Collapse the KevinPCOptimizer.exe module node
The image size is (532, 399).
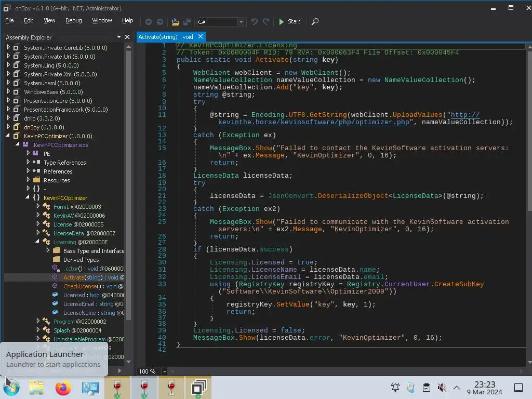tap(17, 144)
